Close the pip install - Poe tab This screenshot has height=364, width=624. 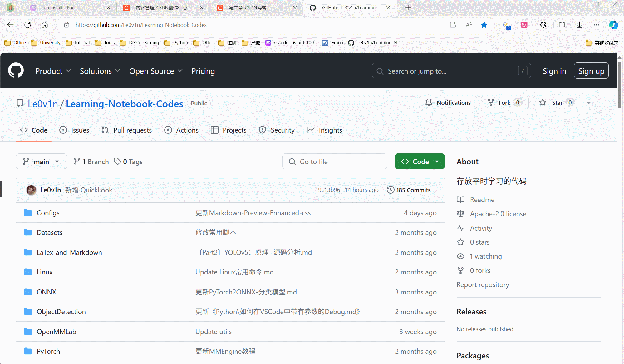point(108,8)
